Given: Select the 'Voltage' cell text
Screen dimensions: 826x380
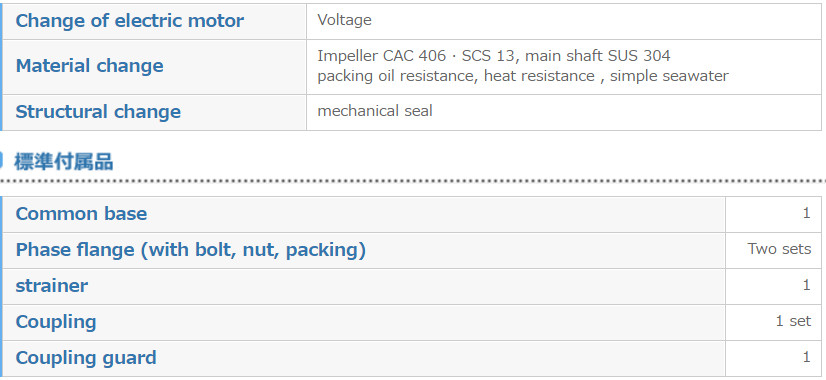Looking at the screenshot, I should point(345,21).
